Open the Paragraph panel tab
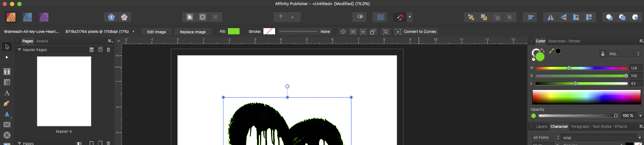Image resolution: width=644 pixels, height=145 pixels. click(x=580, y=127)
